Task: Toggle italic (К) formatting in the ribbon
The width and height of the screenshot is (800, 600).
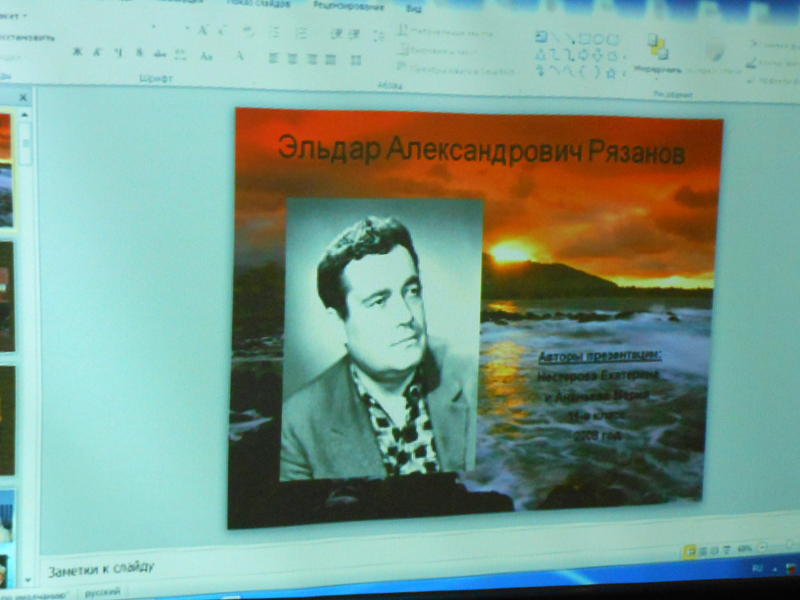Action: pyautogui.click(x=97, y=51)
